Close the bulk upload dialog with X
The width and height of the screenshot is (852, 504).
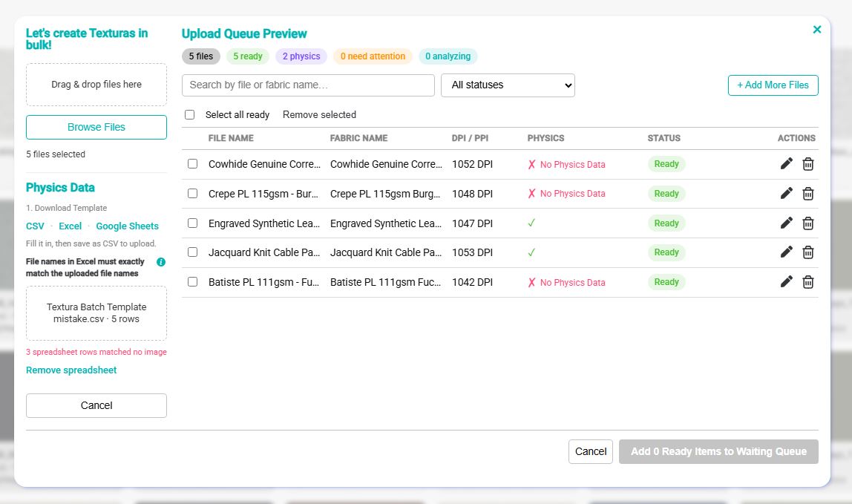click(x=816, y=30)
